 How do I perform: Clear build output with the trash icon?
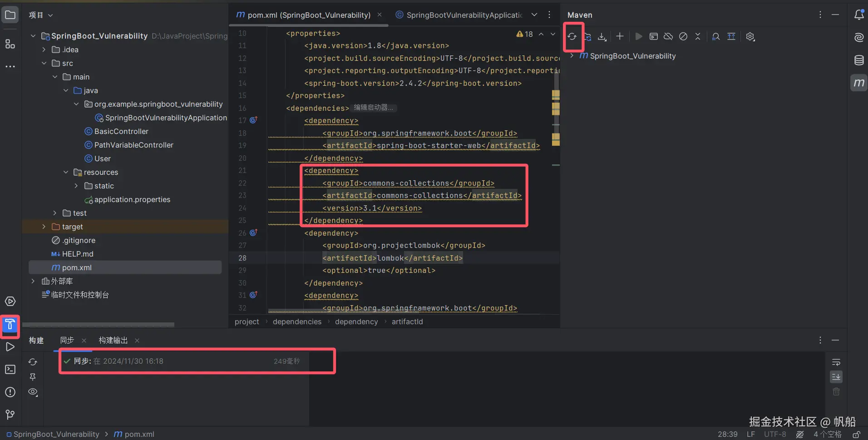(x=836, y=392)
